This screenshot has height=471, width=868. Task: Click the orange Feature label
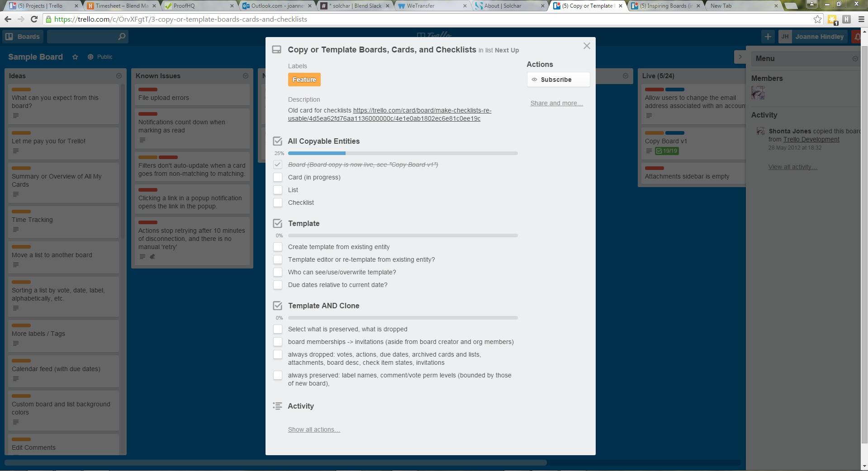[x=304, y=80]
